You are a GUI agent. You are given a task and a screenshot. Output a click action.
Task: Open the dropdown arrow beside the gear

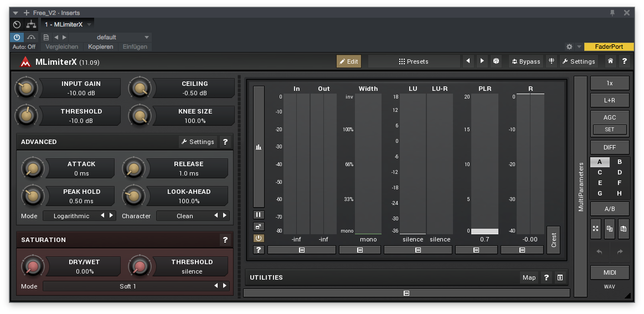tap(579, 47)
